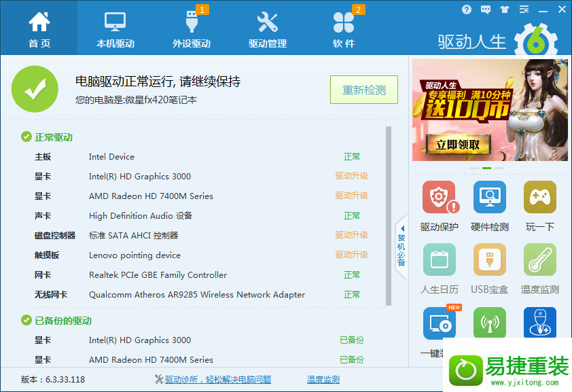Click the blue doctor tool icon

pyautogui.click(x=540, y=322)
